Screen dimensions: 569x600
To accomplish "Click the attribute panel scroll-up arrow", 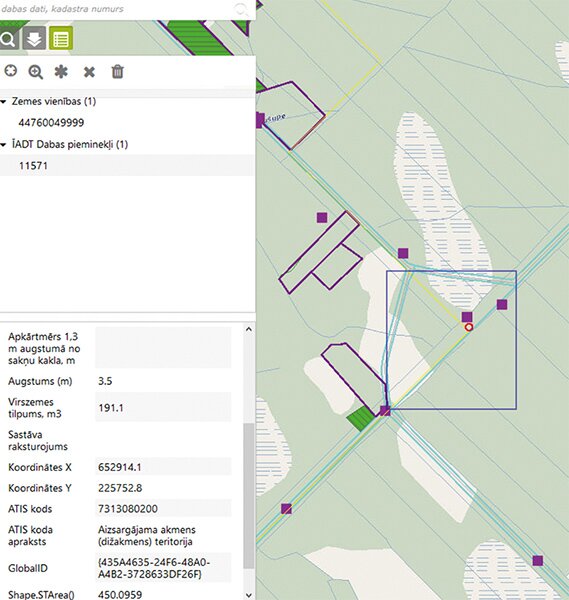I will [x=249, y=329].
